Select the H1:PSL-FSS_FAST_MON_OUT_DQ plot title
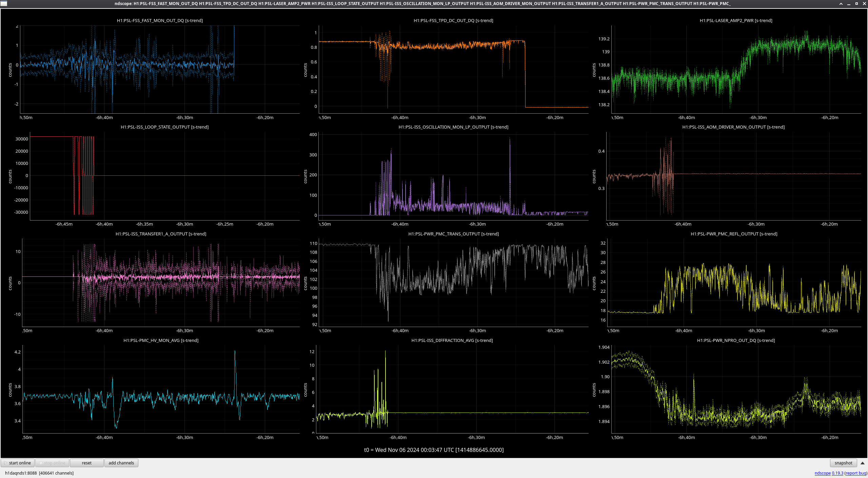Screen dimensions: 868x478 [160, 20]
